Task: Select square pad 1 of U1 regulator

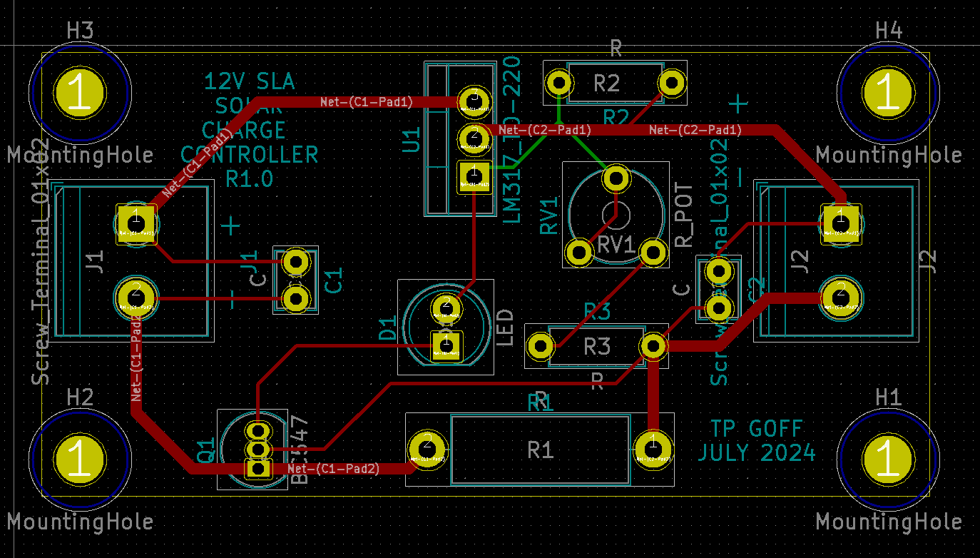Action: (x=473, y=176)
